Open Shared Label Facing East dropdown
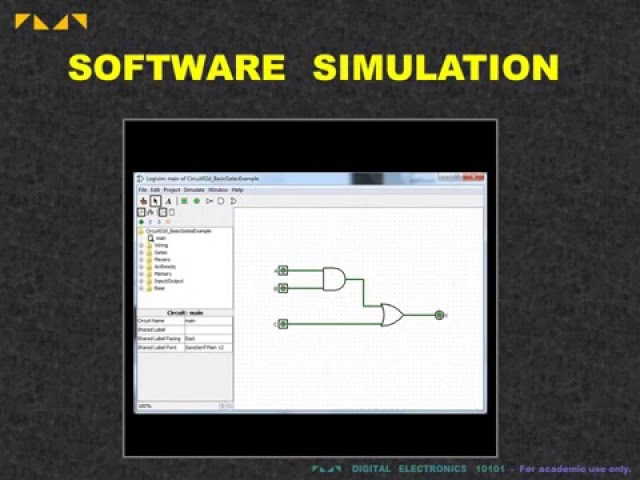The width and height of the screenshot is (640, 480). (209, 339)
